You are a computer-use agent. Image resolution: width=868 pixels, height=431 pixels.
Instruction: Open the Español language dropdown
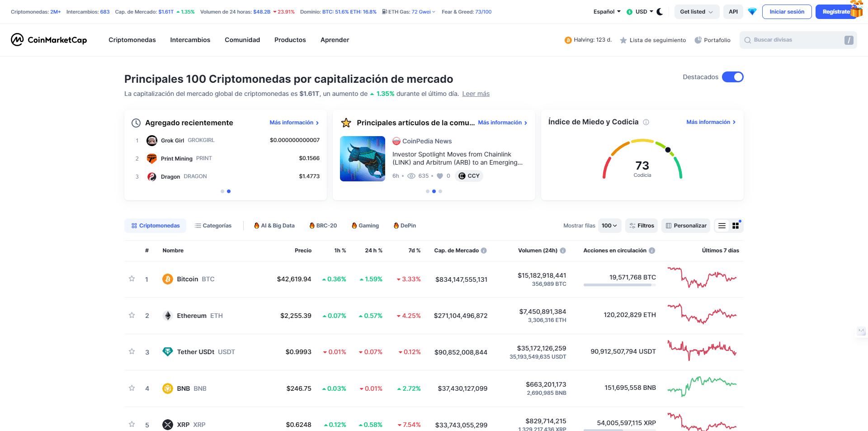[606, 11]
